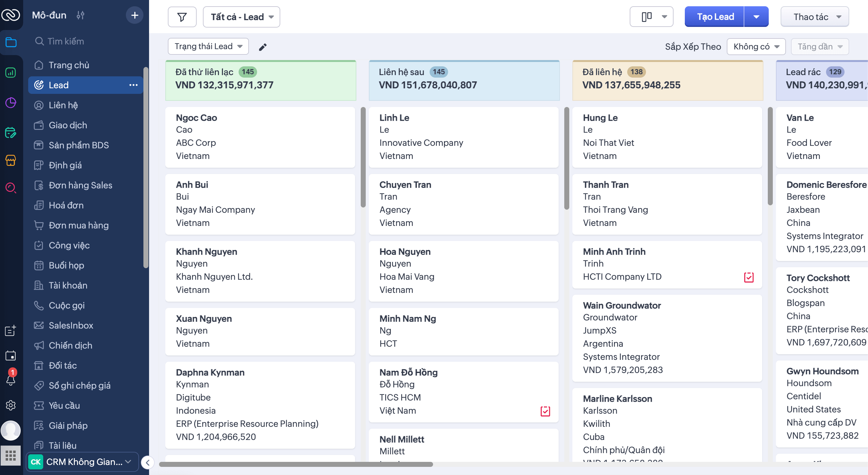Screen dimensions: 868x475
Task: Click the Zoho CRM logo icon
Action: tap(11, 15)
